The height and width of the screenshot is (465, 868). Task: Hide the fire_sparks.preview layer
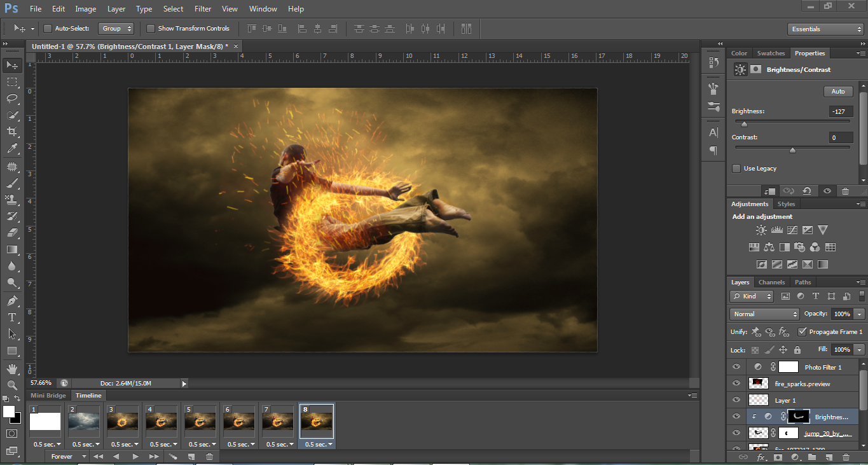pyautogui.click(x=736, y=384)
